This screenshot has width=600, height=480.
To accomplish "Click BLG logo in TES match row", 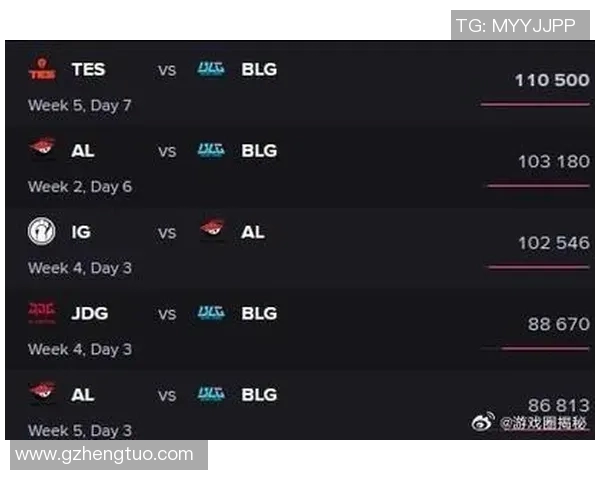I will [x=212, y=69].
